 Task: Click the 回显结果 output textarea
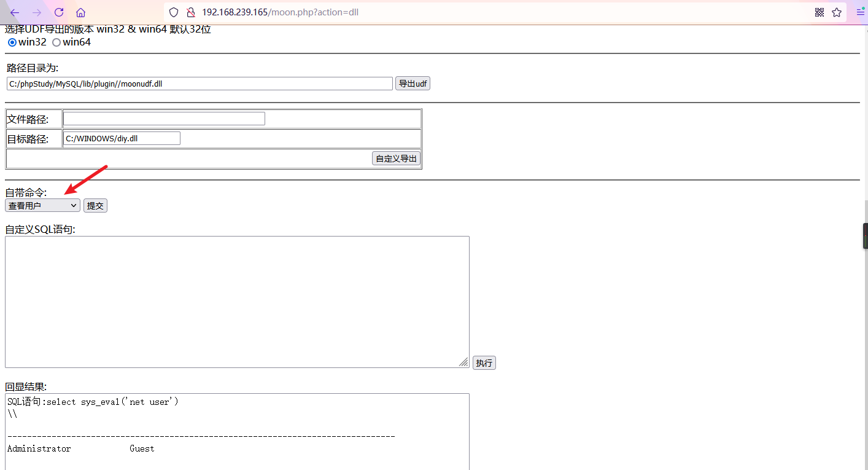point(237,431)
